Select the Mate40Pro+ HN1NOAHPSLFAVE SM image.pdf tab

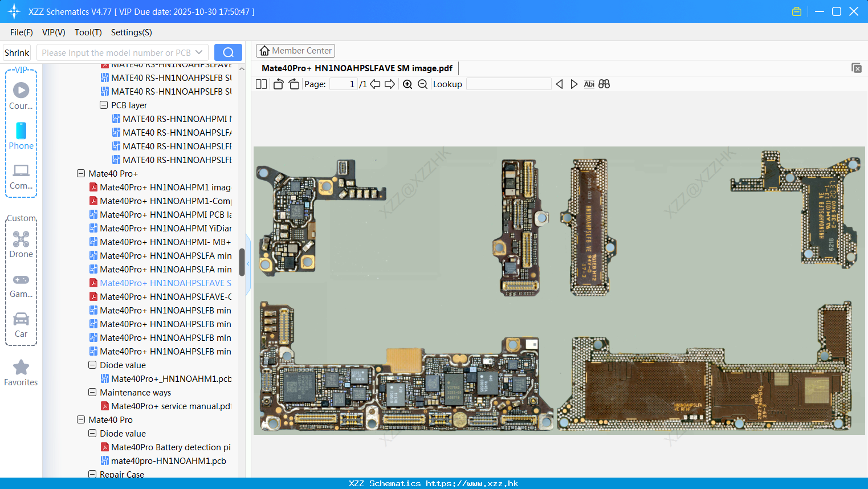pyautogui.click(x=357, y=68)
